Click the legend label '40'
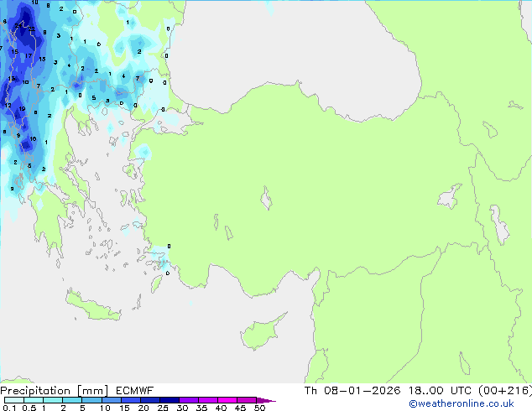The width and height of the screenshot is (532, 411). 221,408
